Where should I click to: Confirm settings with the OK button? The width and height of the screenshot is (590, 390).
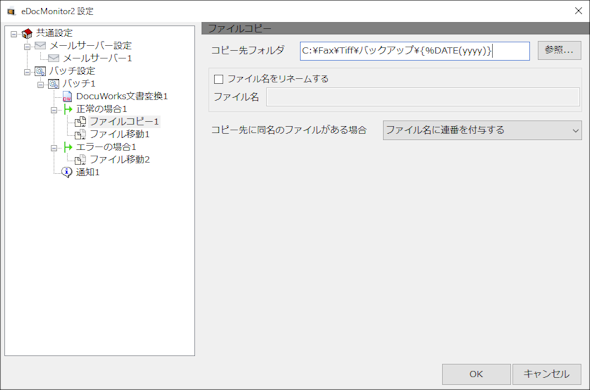(x=476, y=374)
